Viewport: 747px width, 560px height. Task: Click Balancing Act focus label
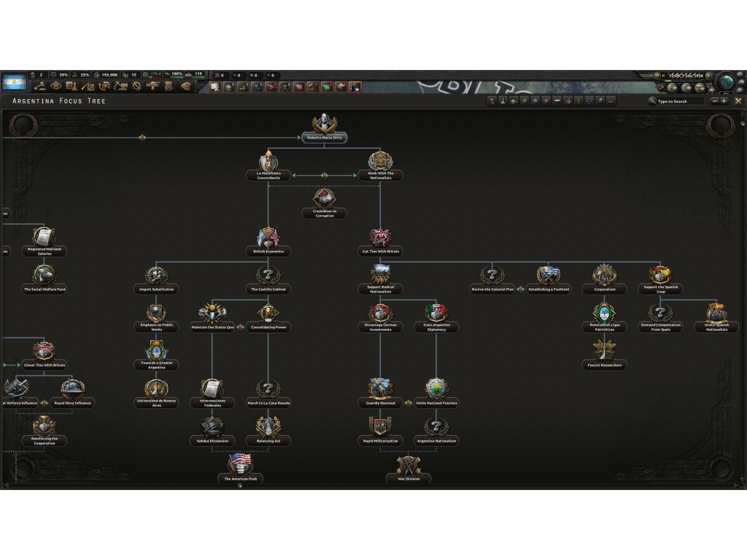point(268,441)
